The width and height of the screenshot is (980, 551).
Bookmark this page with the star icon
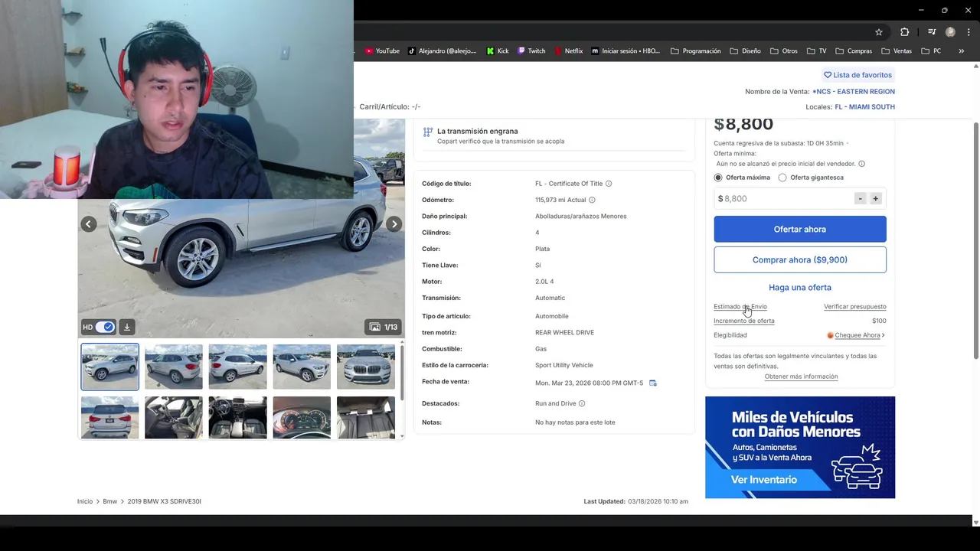[x=879, y=32]
